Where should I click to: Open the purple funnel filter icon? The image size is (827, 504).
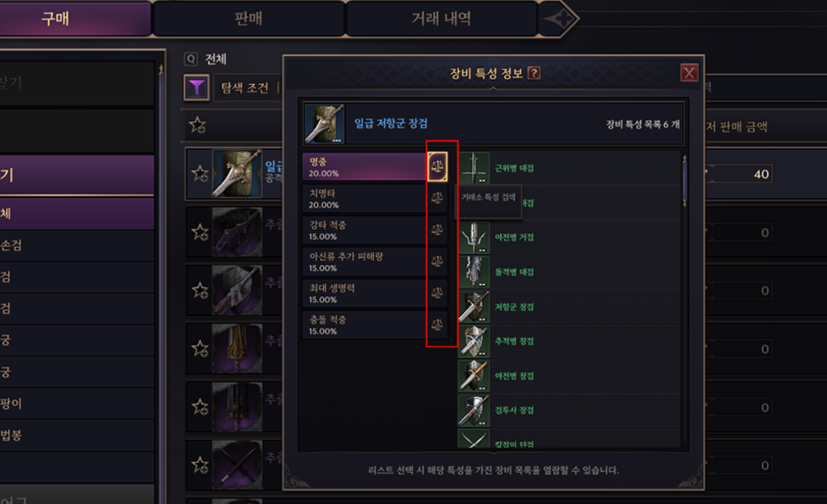[196, 88]
